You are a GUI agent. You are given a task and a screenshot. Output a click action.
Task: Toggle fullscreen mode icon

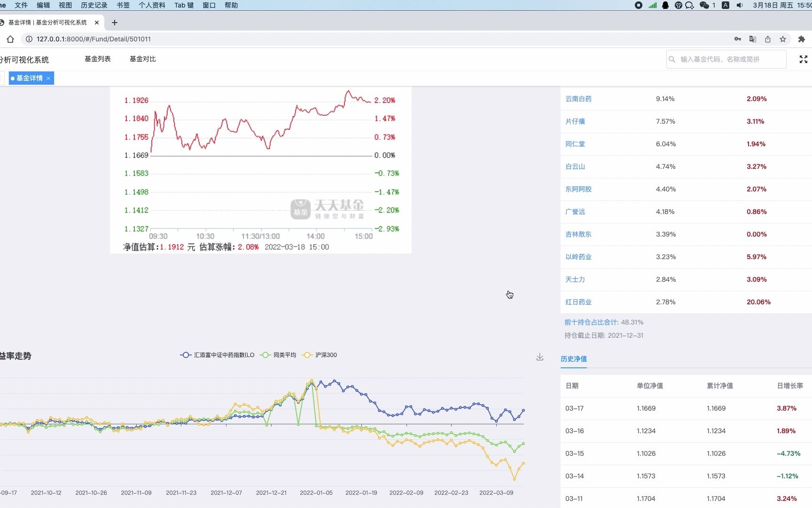804,59
